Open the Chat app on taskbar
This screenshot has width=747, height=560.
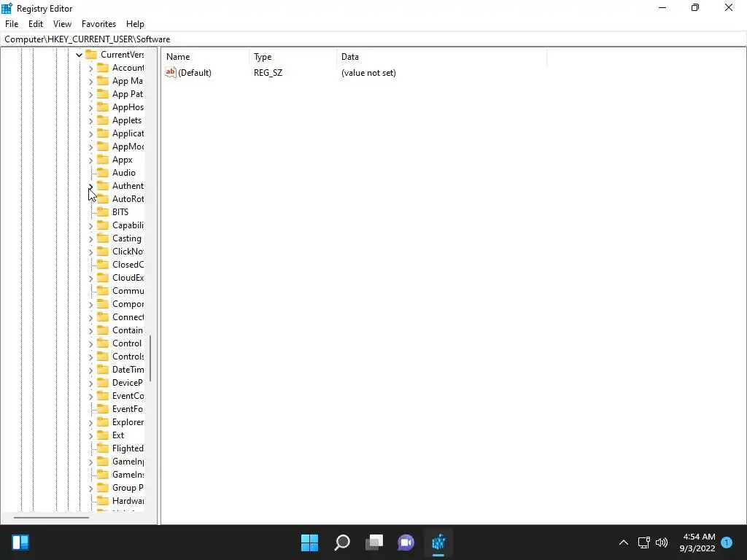coord(406,542)
